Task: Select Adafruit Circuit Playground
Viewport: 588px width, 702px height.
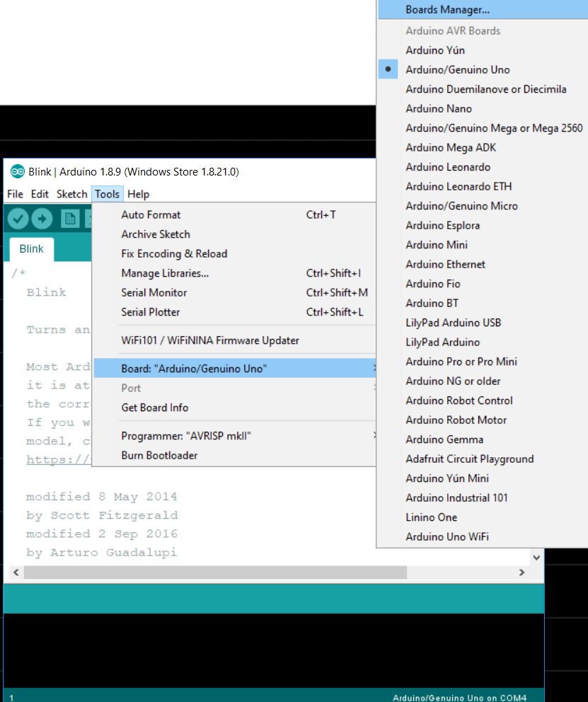Action: [x=483, y=459]
